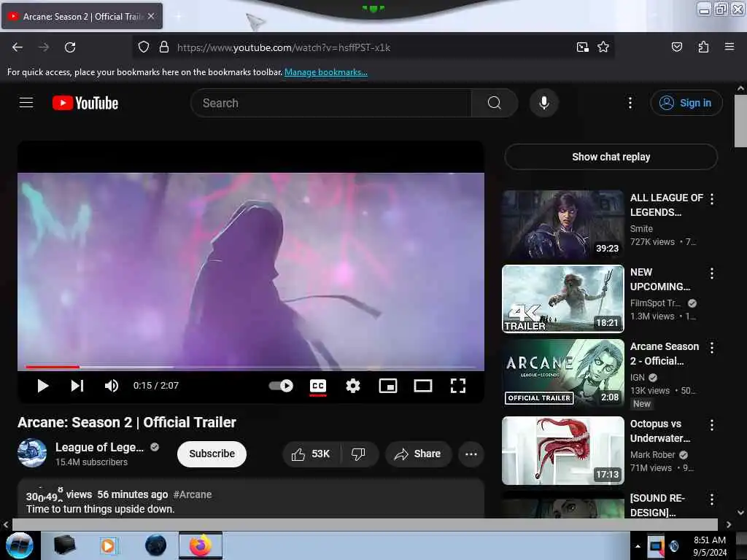747x560 pixels.
Task: Open ALL LEAGUE OF LEGENDS video thumbnail
Action: (562, 225)
